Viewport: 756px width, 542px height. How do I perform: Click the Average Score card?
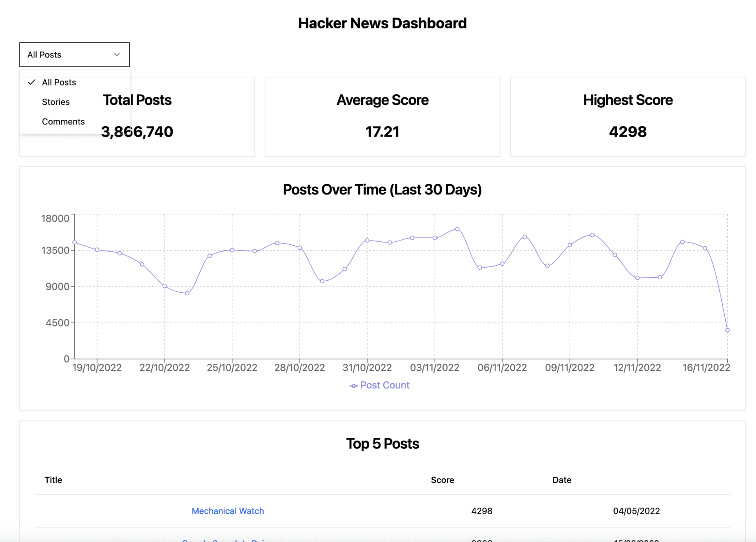[382, 116]
